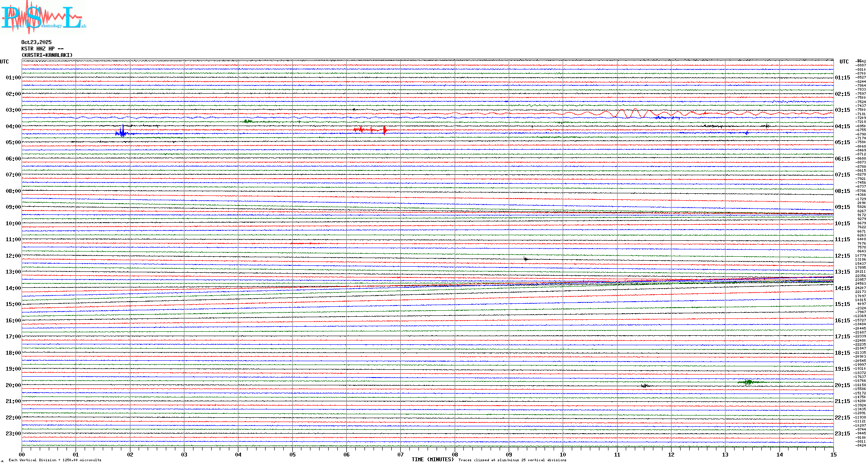Image resolution: width=868 pixels, height=466 pixels.
Task: Click the blue seismic burst near minute 02
Action: click(123, 133)
